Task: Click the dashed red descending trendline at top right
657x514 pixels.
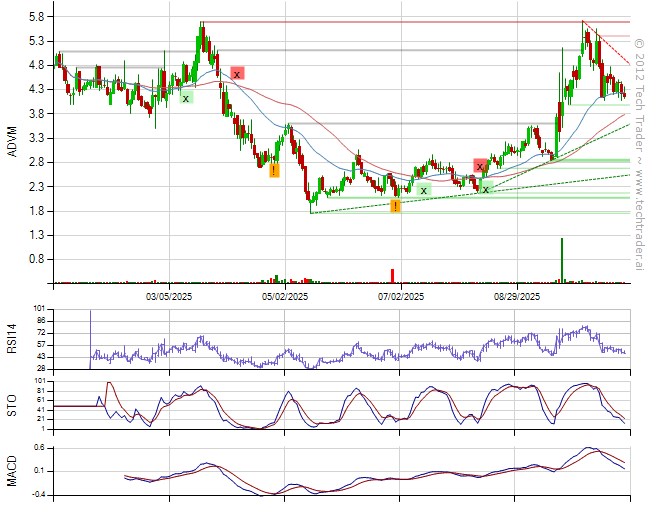Action: tap(607, 43)
